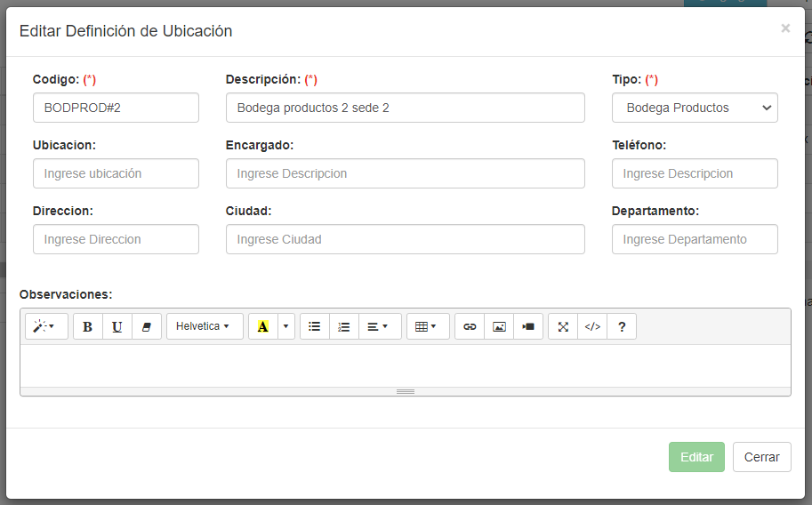This screenshot has width=812, height=505.
Task: Click the eraser remove font style icon
Action: (147, 326)
